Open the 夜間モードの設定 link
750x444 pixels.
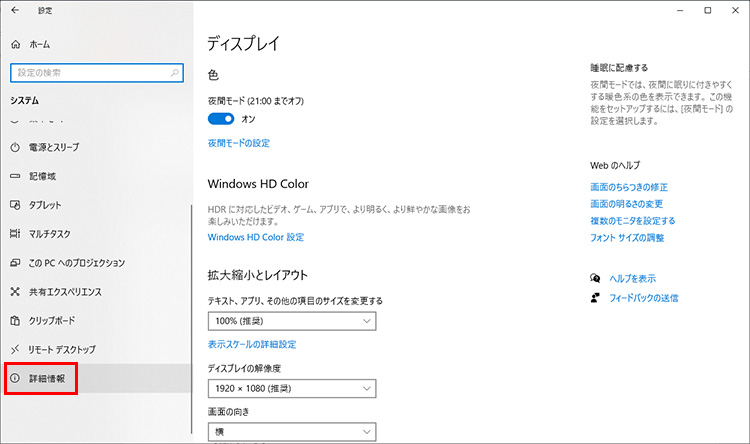coord(238,143)
